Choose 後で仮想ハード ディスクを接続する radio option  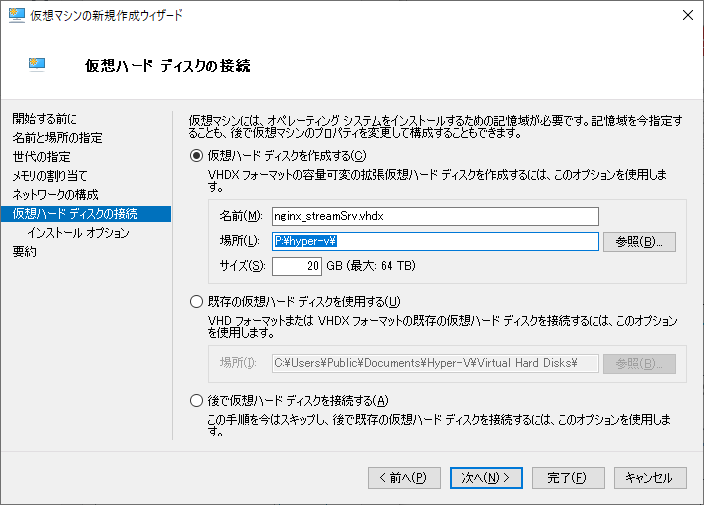click(196, 401)
